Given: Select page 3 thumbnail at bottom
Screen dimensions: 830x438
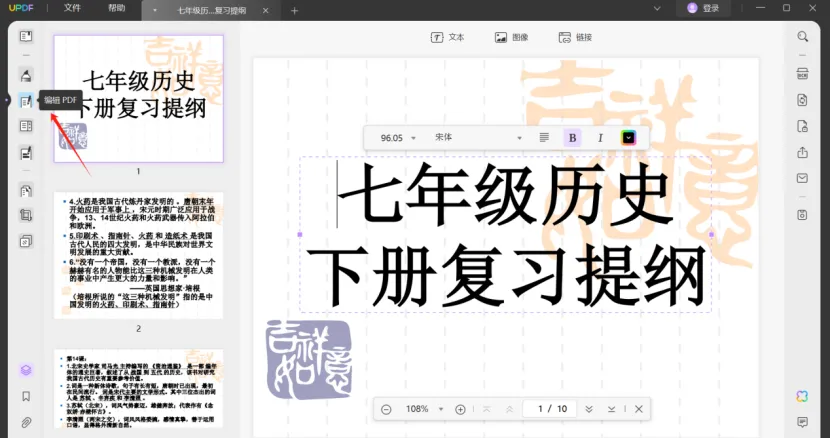Looking at the screenshot, I should click(x=139, y=388).
